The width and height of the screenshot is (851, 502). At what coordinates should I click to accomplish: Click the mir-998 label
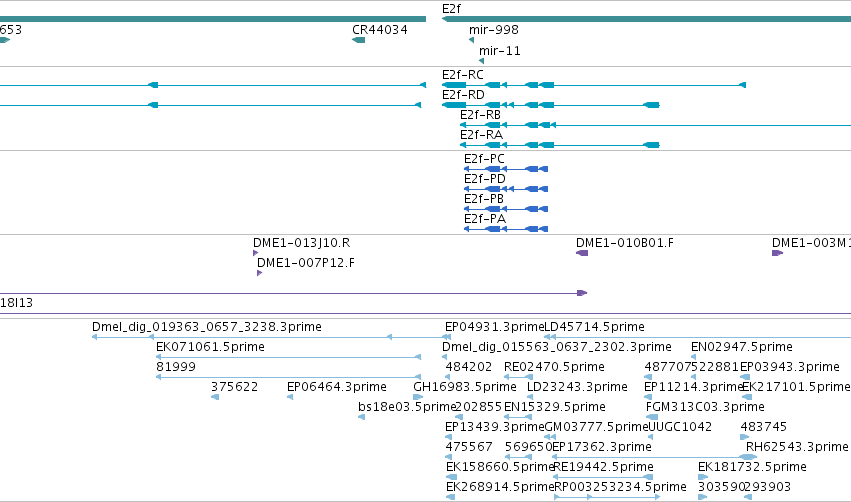(x=494, y=30)
